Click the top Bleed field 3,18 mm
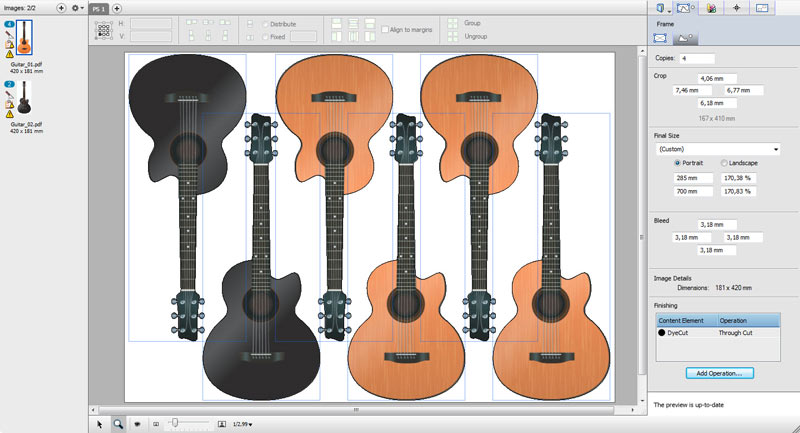The height and width of the screenshot is (433, 800). pos(717,224)
